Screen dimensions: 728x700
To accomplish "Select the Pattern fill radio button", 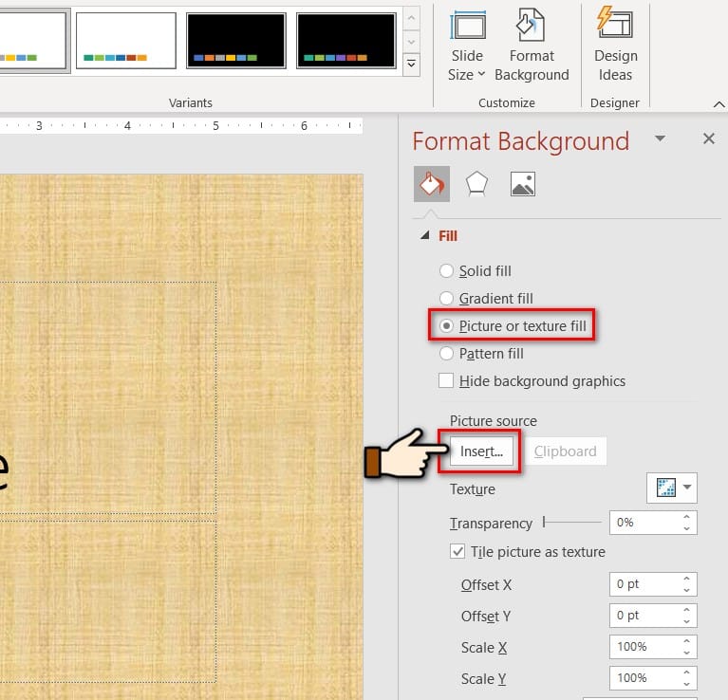I will pyautogui.click(x=447, y=354).
